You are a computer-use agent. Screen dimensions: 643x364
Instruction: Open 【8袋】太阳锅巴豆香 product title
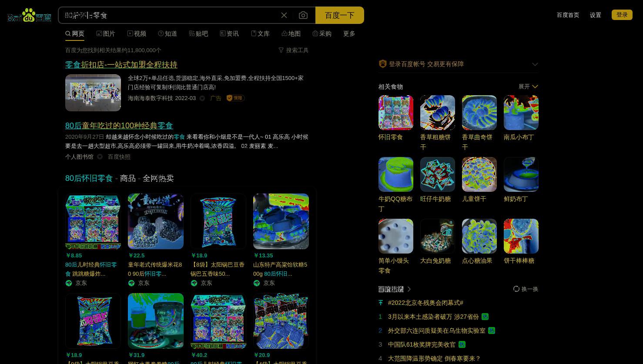click(x=218, y=269)
